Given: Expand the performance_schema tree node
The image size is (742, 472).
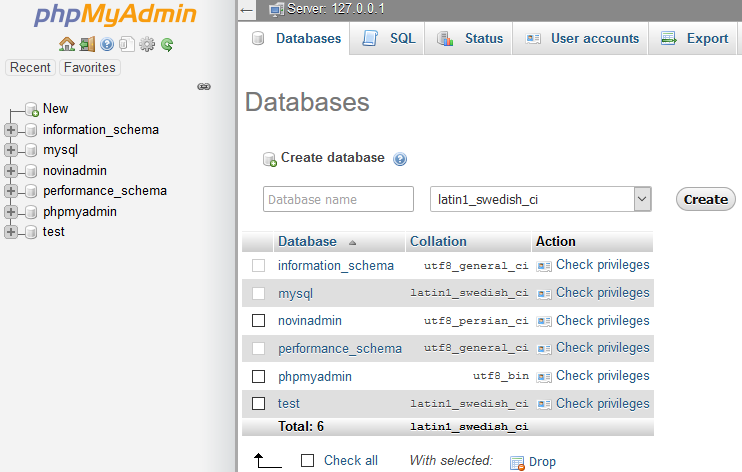Looking at the screenshot, I should [11, 191].
